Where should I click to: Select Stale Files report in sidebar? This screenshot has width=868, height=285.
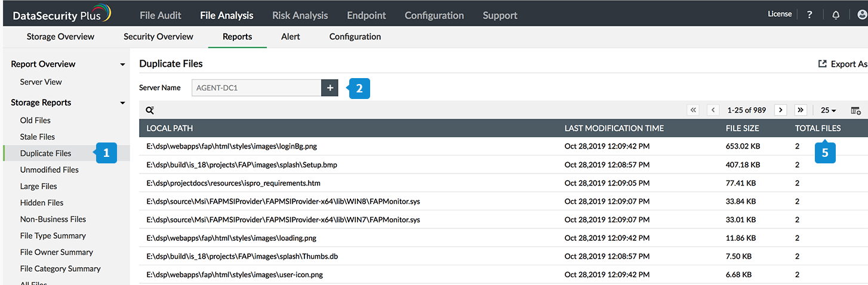38,137
